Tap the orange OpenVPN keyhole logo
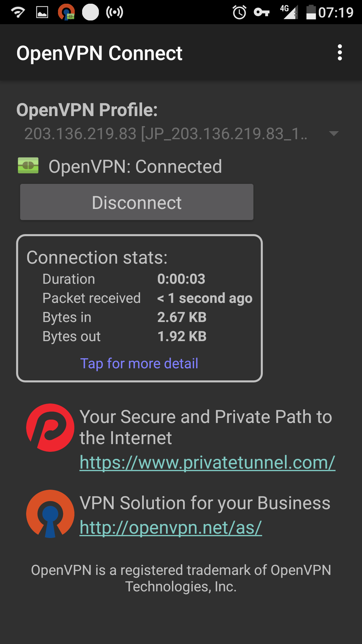 [x=50, y=514]
